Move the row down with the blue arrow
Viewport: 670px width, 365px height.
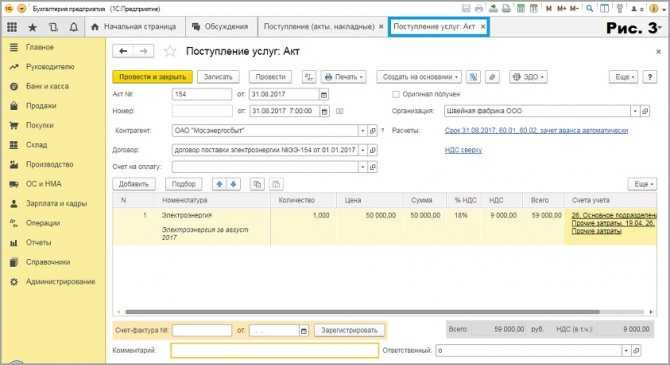[233, 184]
